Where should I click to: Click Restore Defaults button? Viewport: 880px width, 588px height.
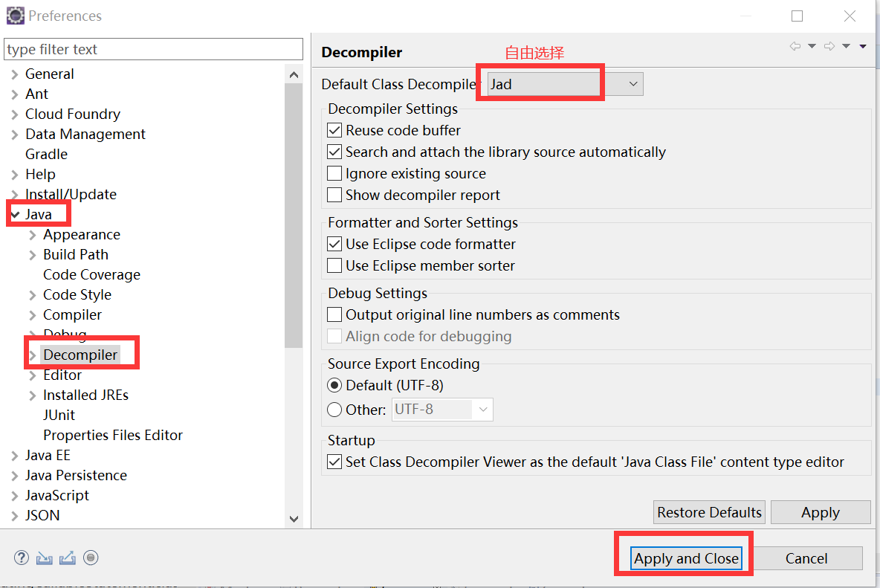tap(709, 512)
